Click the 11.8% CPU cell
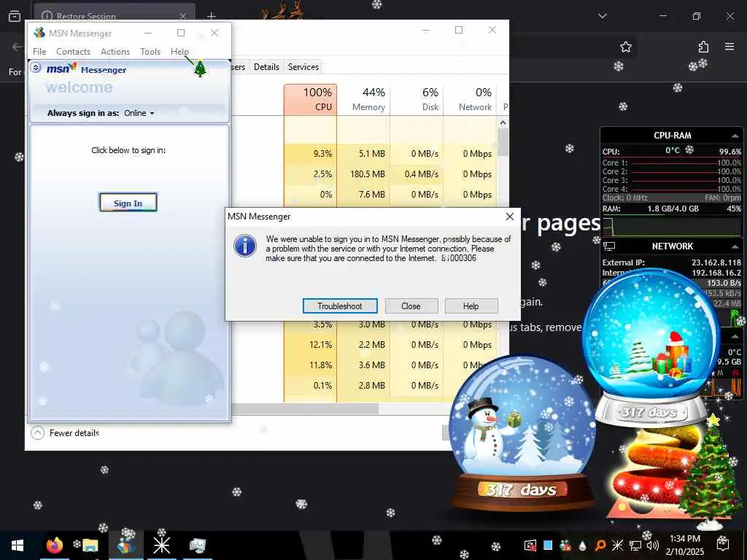 pyautogui.click(x=311, y=365)
